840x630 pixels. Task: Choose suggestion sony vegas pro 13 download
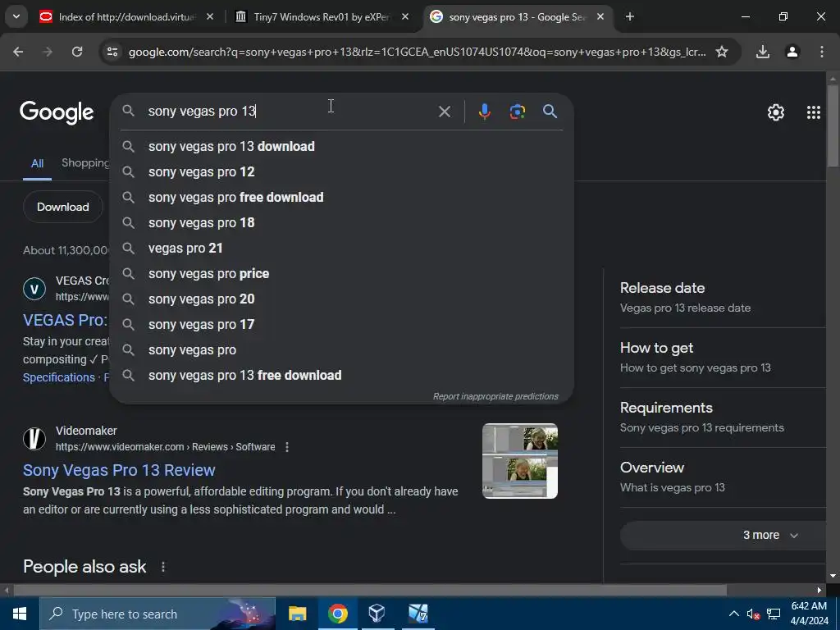342,146
